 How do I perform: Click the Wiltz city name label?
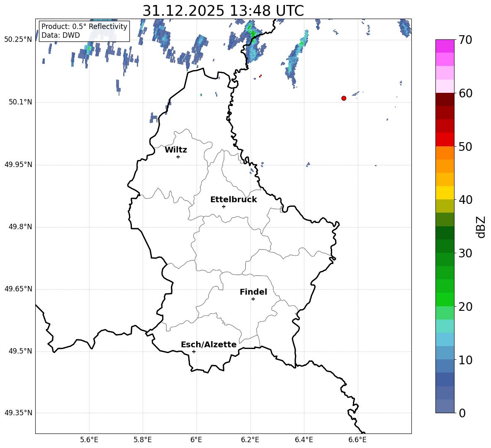coord(176,150)
